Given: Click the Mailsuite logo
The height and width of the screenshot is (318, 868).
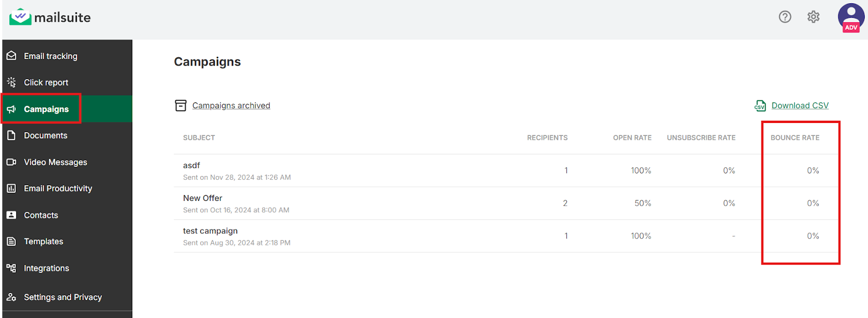Looking at the screenshot, I should tap(50, 17).
